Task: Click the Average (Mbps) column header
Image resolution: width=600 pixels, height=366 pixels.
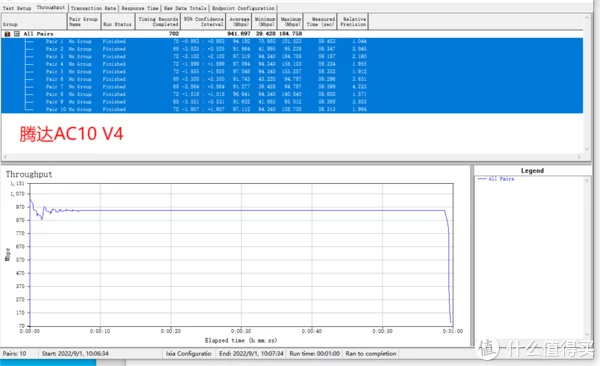Action: point(239,21)
